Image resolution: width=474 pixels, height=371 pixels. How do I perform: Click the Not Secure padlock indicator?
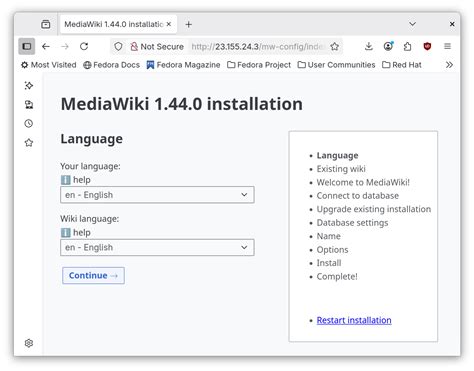pyautogui.click(x=157, y=46)
